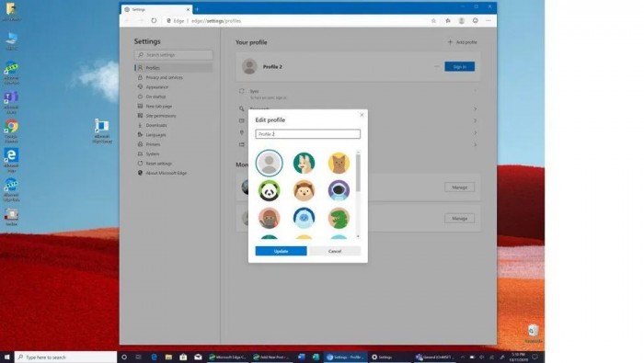Open a new browser tab
644x363 pixels.
[x=198, y=9]
